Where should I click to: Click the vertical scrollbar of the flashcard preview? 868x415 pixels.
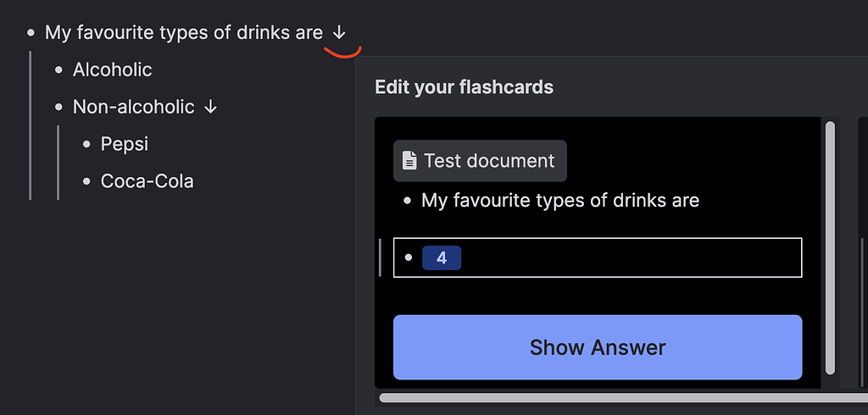point(830,246)
